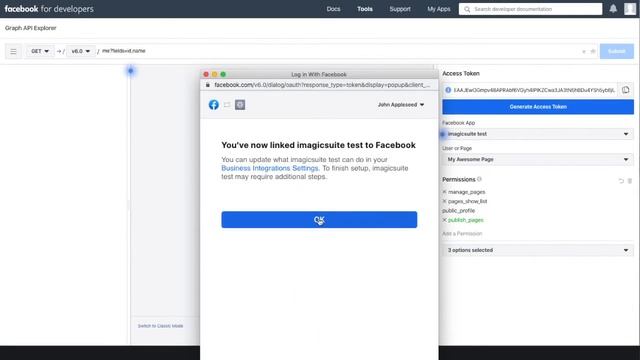Click the pages_show_list permission label
The image size is (640, 360).
click(468, 201)
